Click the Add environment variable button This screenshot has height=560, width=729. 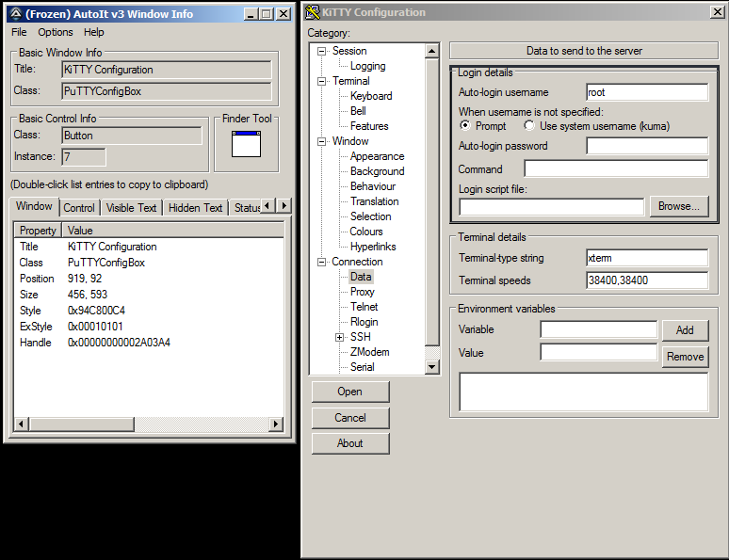coord(685,330)
